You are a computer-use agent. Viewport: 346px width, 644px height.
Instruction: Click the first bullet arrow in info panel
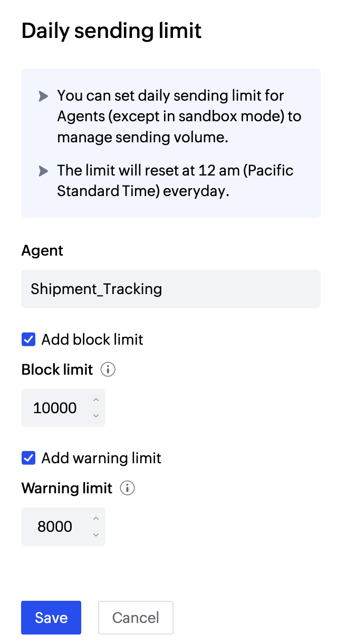[43, 96]
